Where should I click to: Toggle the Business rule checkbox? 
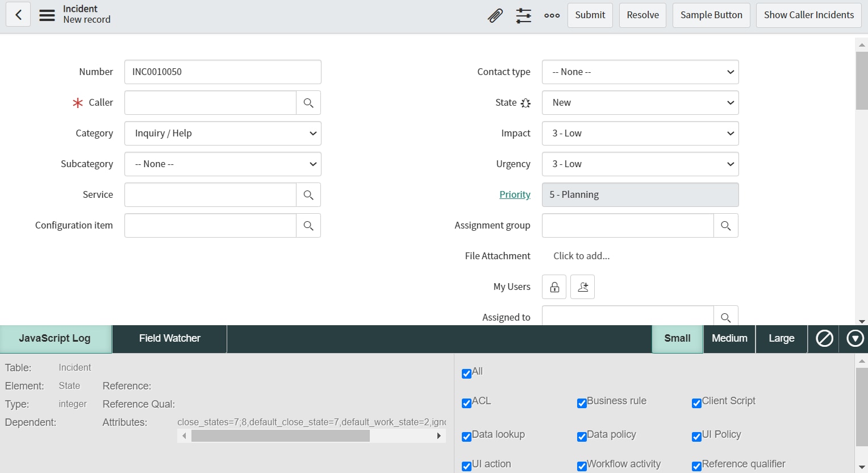(x=582, y=403)
